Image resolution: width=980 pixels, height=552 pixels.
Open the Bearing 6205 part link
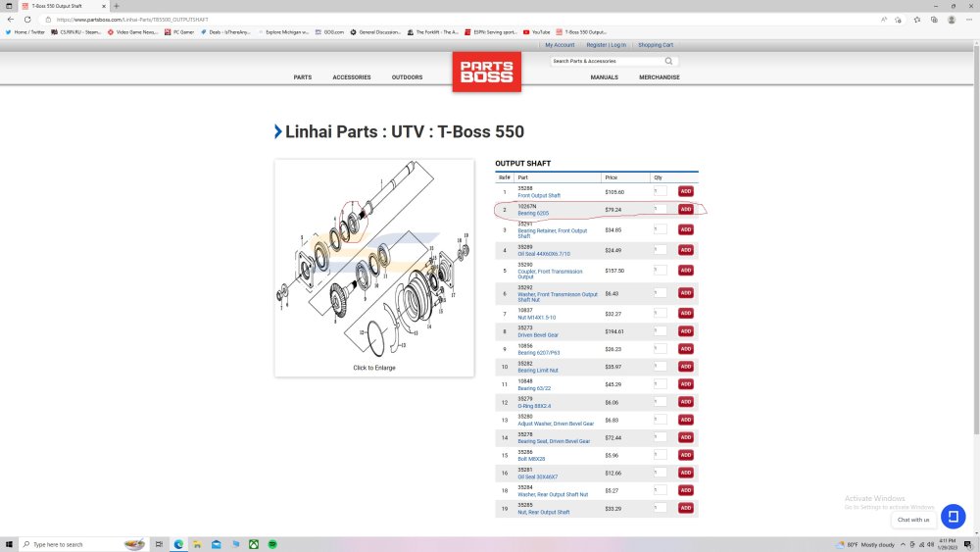(533, 213)
